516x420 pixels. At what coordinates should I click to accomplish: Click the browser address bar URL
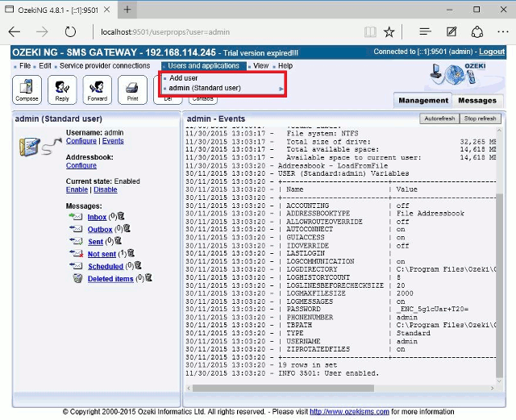(x=165, y=32)
